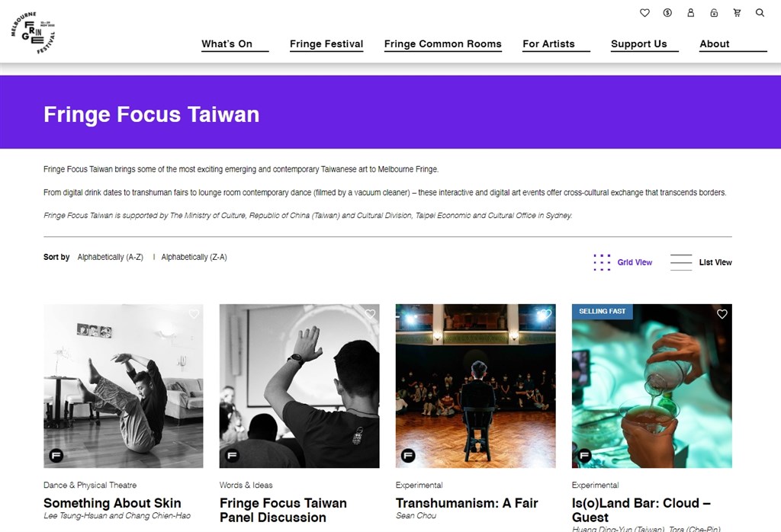This screenshot has height=532, width=781.
Task: Click Dance & Physical Theatre category text
Action: tap(90, 486)
